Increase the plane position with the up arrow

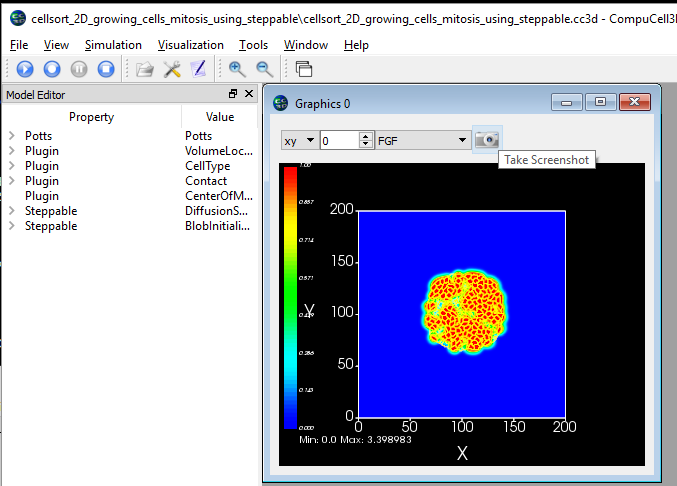366,136
